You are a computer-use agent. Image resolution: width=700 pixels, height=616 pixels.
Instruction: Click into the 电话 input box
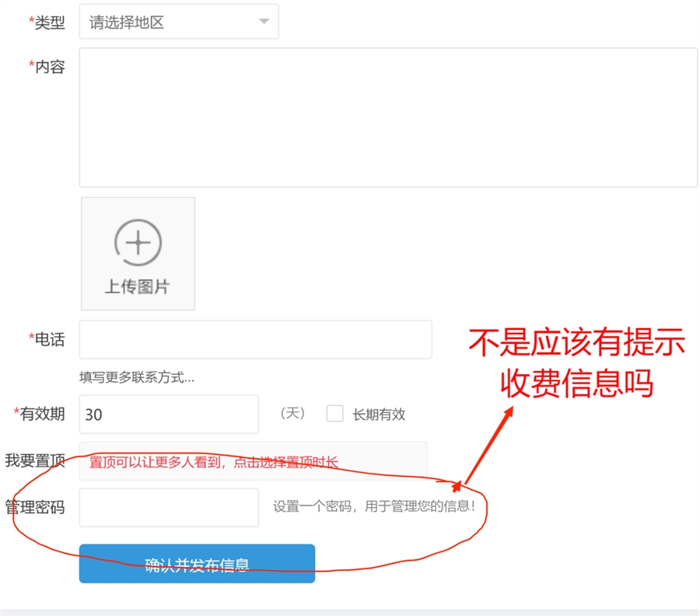click(x=255, y=340)
